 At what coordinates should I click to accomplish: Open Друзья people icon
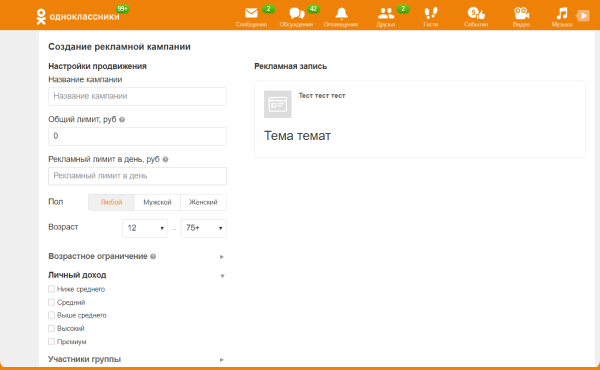point(386,13)
